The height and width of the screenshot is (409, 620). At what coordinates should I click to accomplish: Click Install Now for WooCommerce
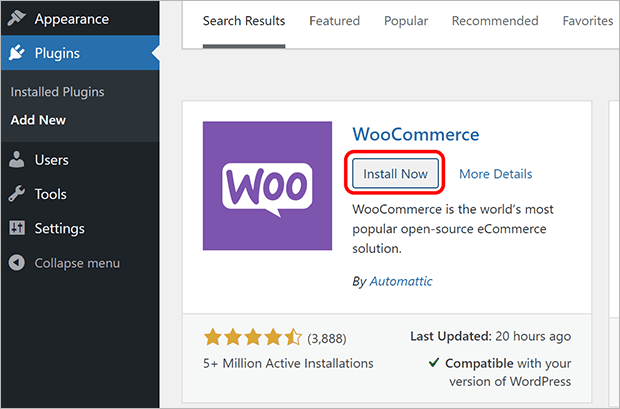point(395,173)
